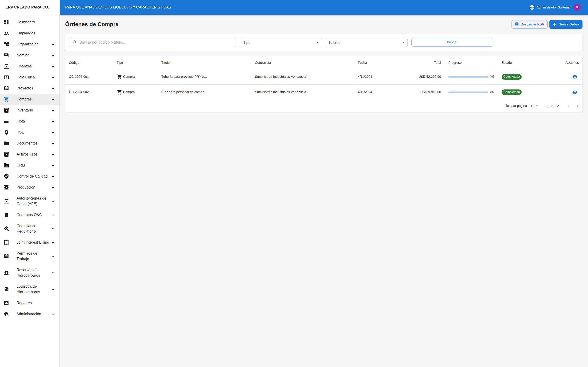Screen dimensions: 588x367
Task: Open Reportes in the sidebar
Action: [x=24, y=303]
